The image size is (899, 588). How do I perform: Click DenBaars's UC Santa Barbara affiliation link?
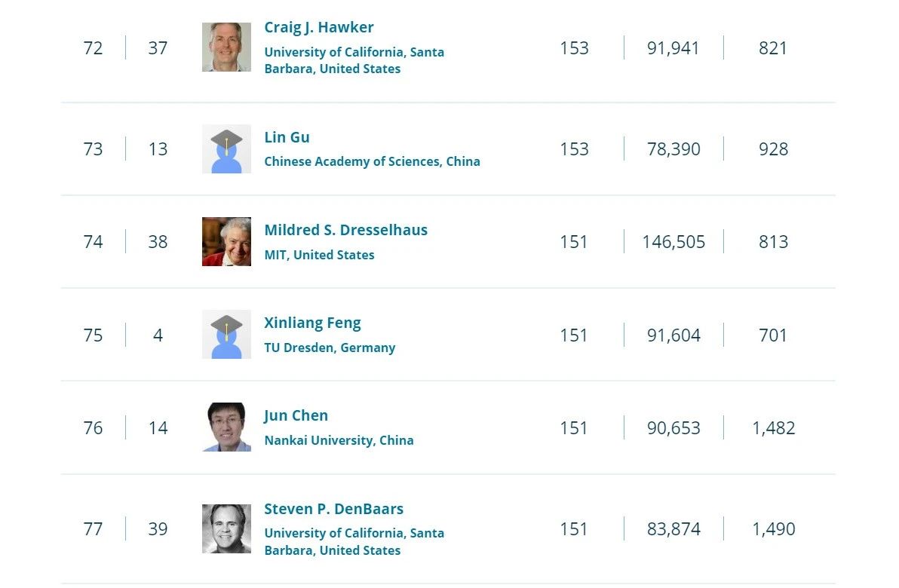click(354, 541)
